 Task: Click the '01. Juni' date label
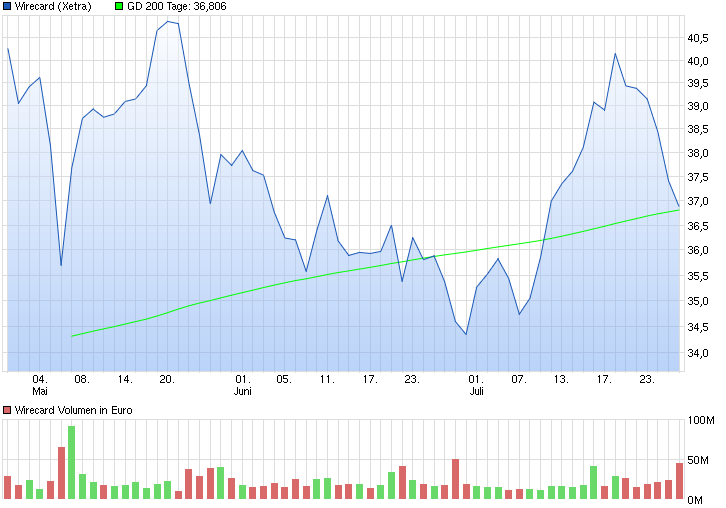pyautogui.click(x=243, y=385)
